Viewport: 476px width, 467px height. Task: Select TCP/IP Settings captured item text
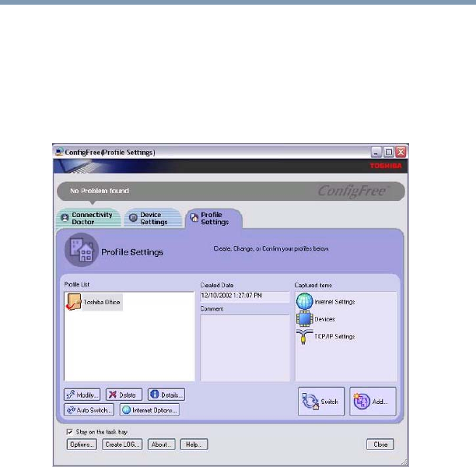[x=334, y=336]
